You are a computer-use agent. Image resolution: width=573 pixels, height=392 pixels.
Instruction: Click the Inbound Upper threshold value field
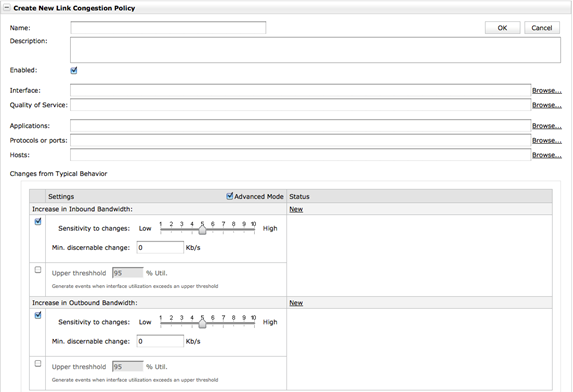pyautogui.click(x=128, y=273)
